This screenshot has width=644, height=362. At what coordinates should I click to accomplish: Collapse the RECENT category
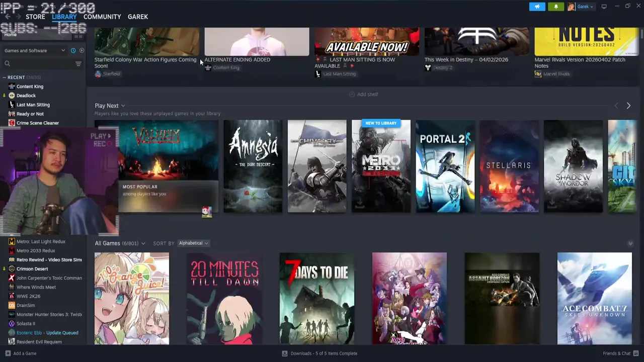click(4, 77)
